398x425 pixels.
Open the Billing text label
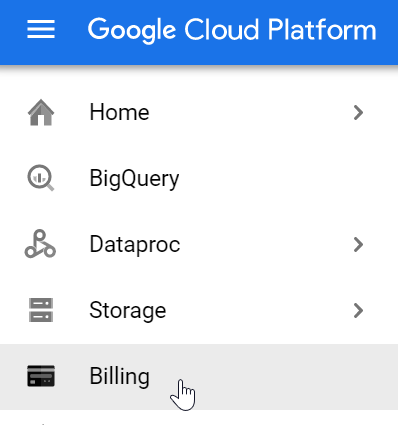click(x=119, y=377)
